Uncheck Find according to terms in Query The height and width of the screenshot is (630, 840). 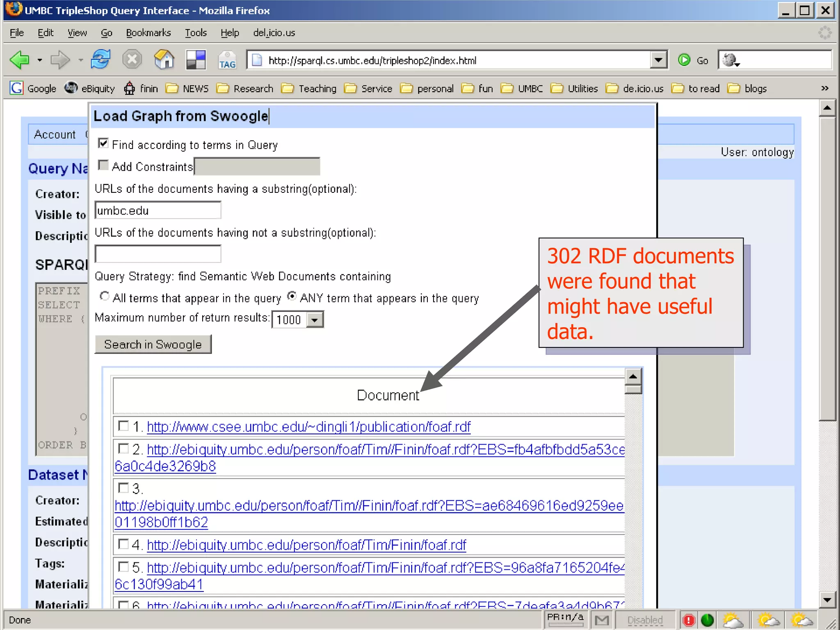tap(103, 144)
